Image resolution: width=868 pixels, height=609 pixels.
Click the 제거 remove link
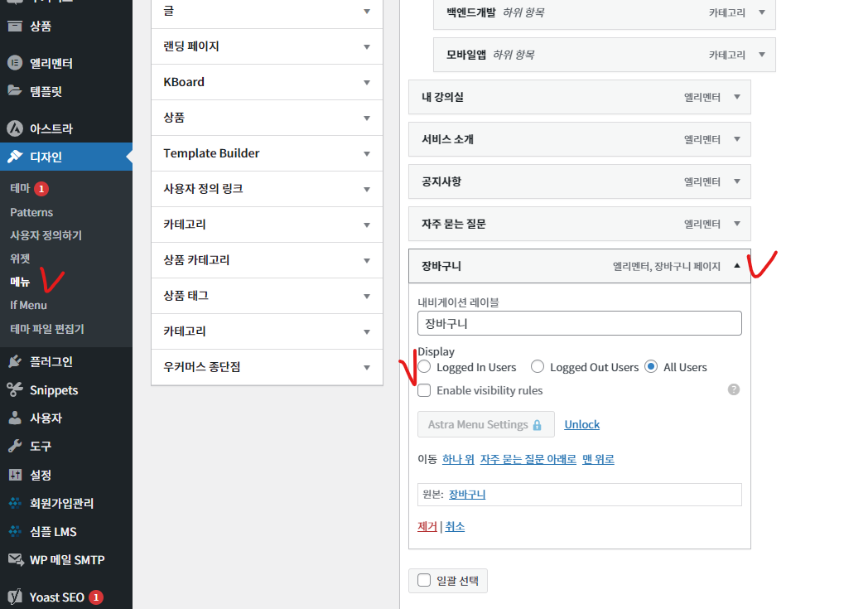427,526
